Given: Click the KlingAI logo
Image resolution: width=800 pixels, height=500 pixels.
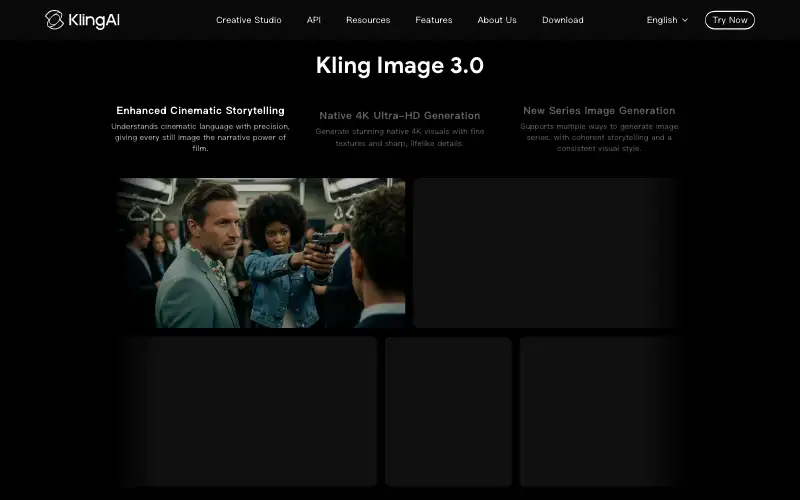Looking at the screenshot, I should point(82,20).
